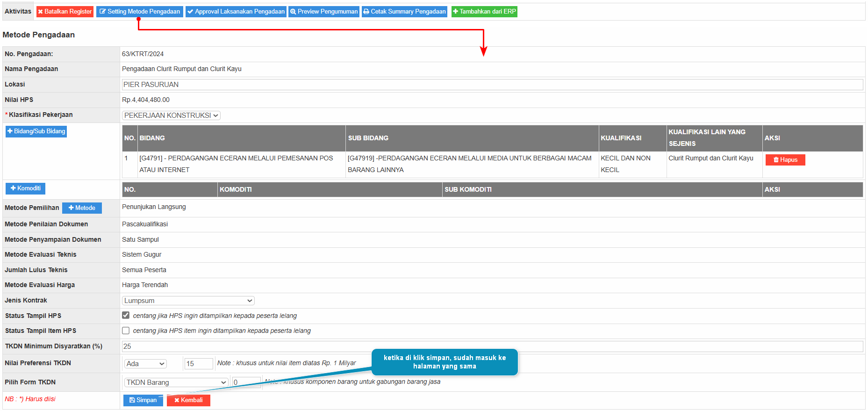The width and height of the screenshot is (868, 411).
Task: Click Approval Laksanakan Pengadaan
Action: pyautogui.click(x=236, y=12)
